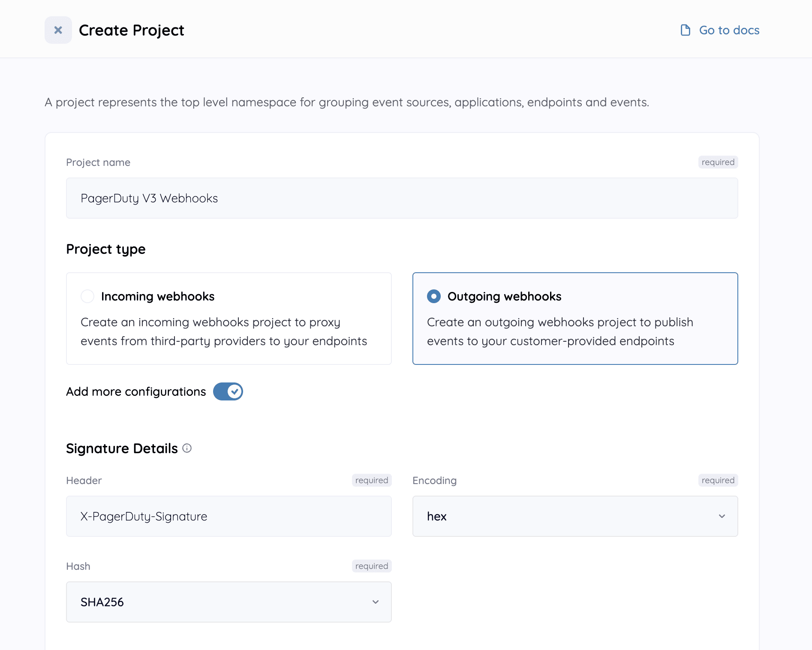812x650 pixels.
Task: Click the Add more configurations label
Action: (x=136, y=391)
